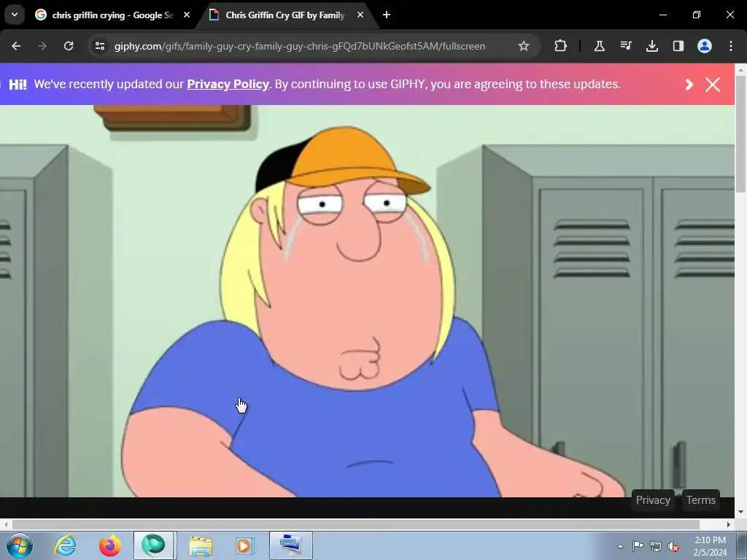The image size is (747, 560).
Task: Close the Chris Griffin Cry GIF tab
Action: tap(360, 15)
